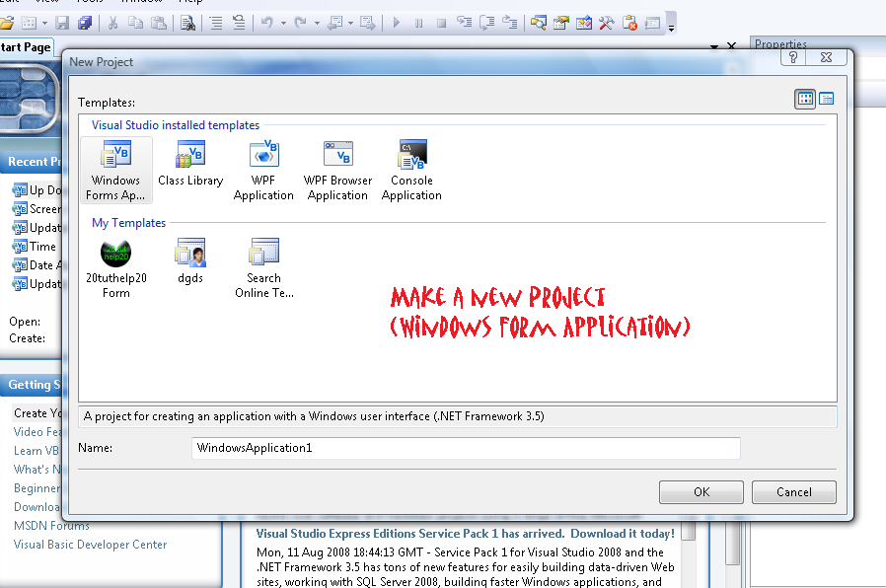The height and width of the screenshot is (588, 886).
Task: Open the Error List toolbar icon
Action: (629, 23)
